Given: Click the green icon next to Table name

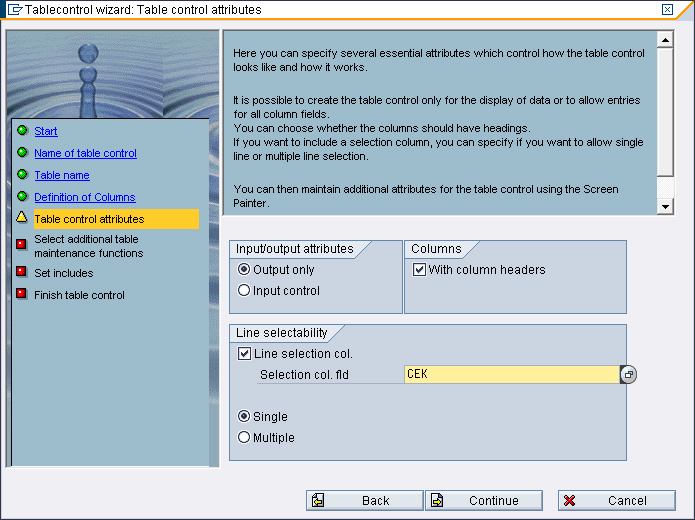Looking at the screenshot, I should tap(21, 175).
